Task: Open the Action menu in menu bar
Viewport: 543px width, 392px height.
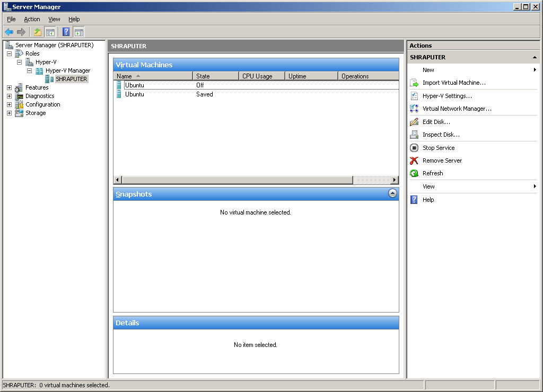Action: coord(32,19)
